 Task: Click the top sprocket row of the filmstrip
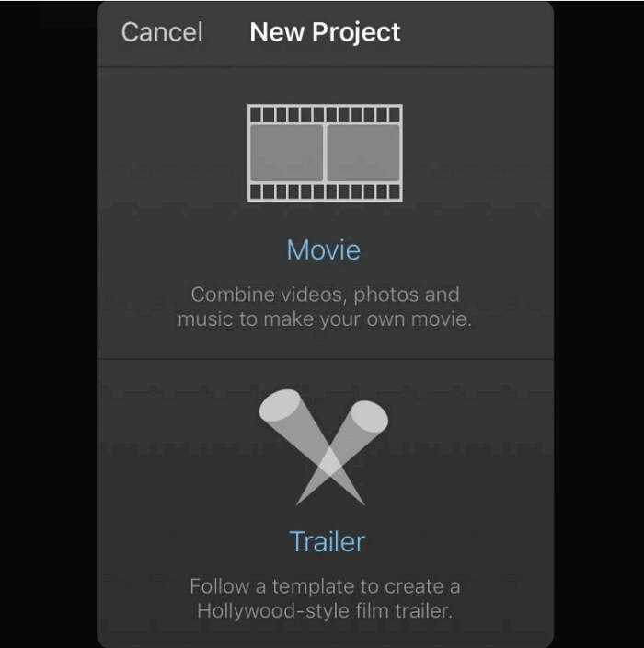pyautogui.click(x=325, y=113)
